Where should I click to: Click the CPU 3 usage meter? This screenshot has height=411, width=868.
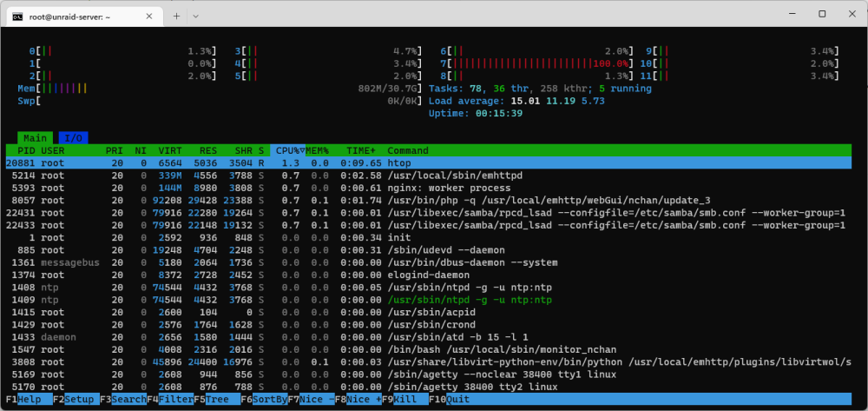click(x=328, y=51)
